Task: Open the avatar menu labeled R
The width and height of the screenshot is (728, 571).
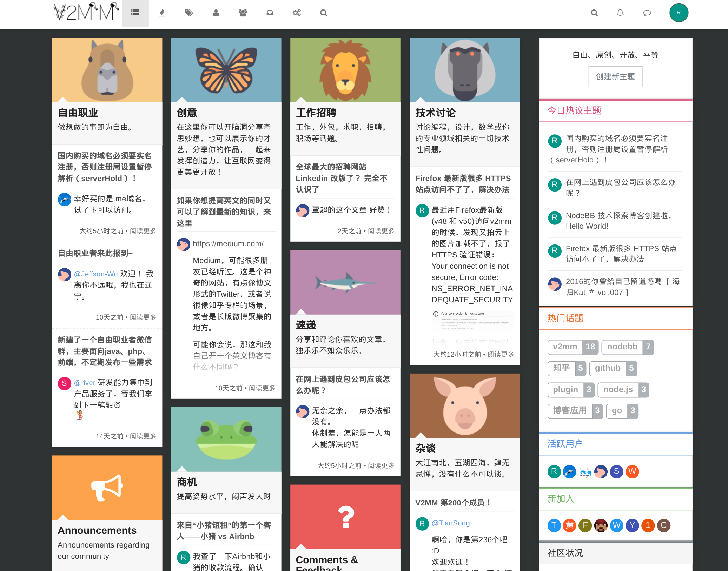Action: point(679,13)
